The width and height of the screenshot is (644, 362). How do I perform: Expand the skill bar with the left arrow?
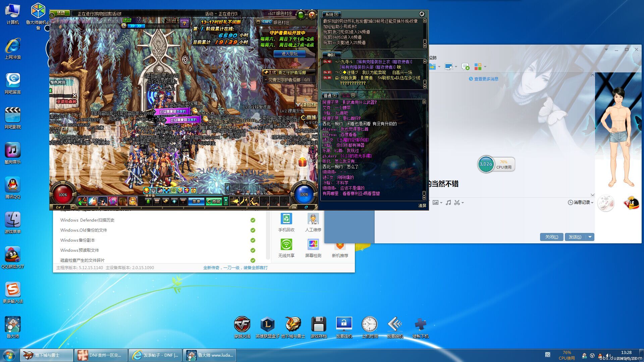pos(227,189)
